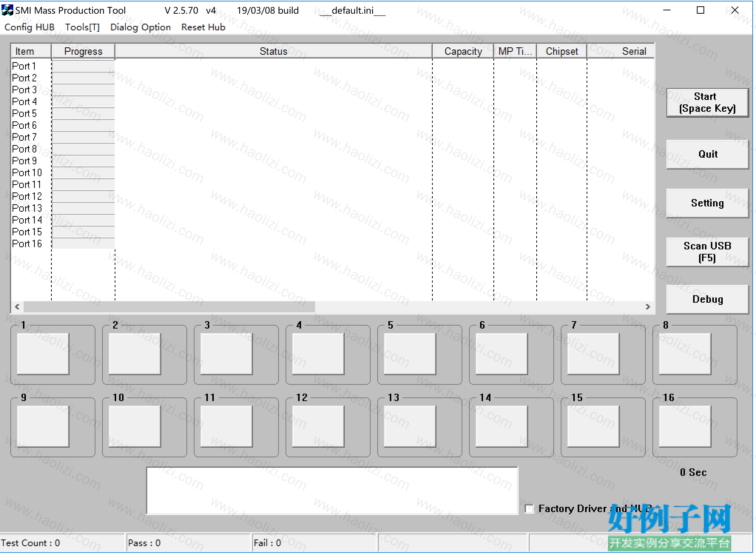Click the port 7 slot box
This screenshot has height=555, width=756.
point(593,354)
